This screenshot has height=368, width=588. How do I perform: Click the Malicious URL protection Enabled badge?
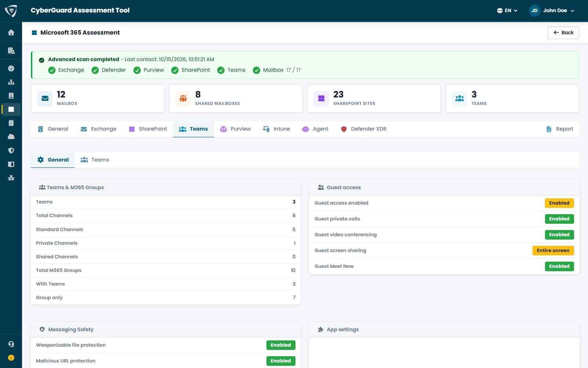[x=281, y=361]
